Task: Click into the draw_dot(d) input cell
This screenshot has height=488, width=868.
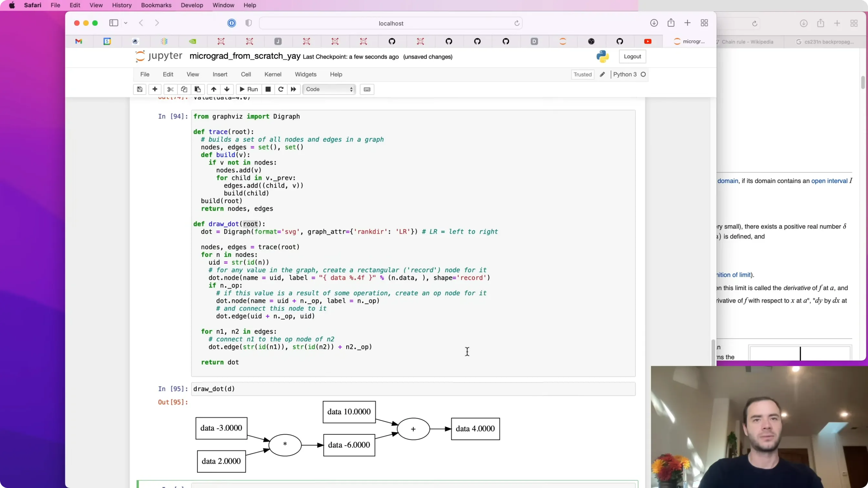Action: 413,389
